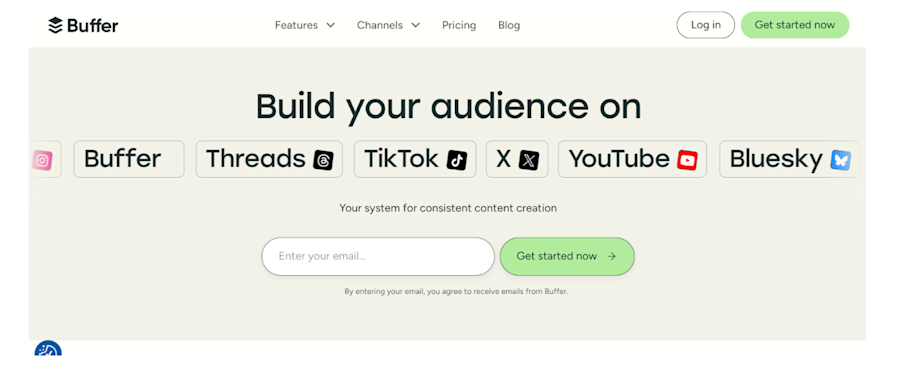
Task: Click the Instagram icon chip
Action: click(x=42, y=160)
